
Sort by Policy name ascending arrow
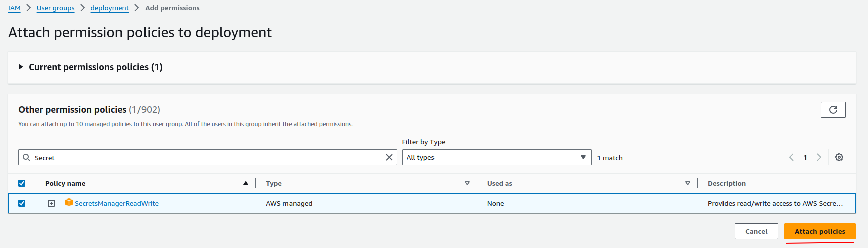click(246, 183)
